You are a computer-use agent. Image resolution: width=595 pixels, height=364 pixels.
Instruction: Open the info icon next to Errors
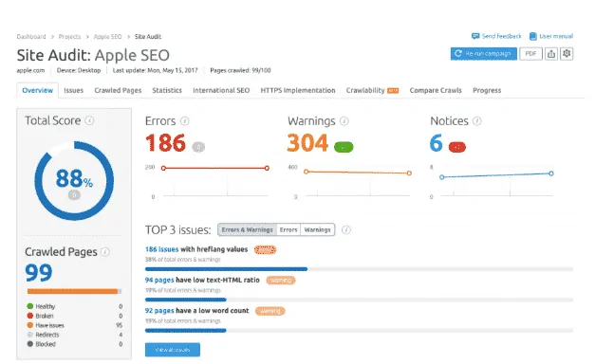point(185,121)
